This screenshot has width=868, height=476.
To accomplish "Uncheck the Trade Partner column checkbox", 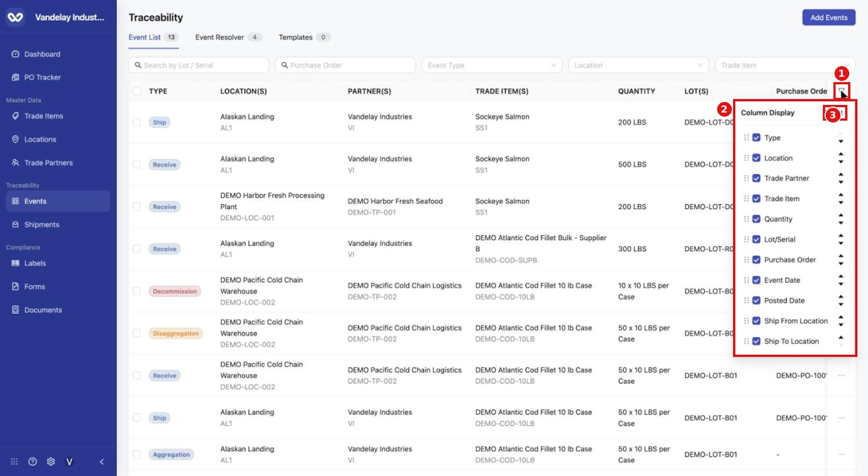I will tap(757, 178).
